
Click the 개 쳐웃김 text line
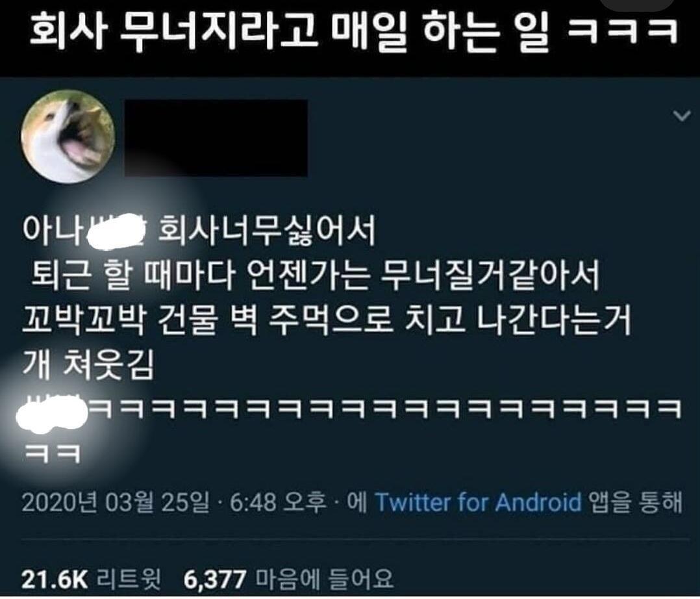[x=88, y=364]
